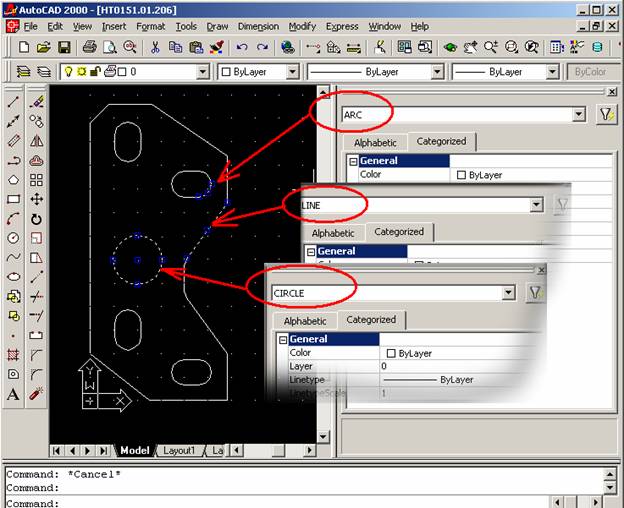Select the Line draw tool
The image size is (624, 508).
pos(13,102)
